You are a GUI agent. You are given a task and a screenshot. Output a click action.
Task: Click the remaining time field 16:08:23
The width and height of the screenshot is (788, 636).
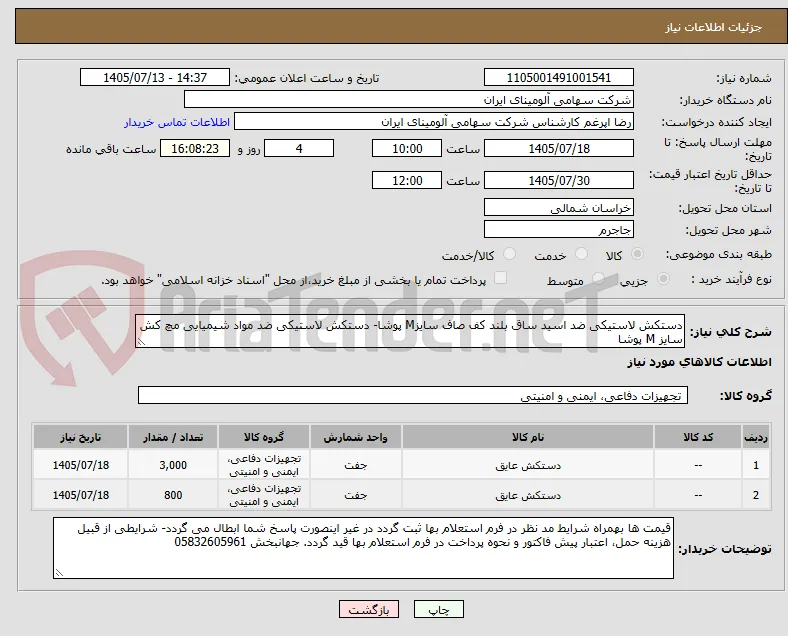point(195,149)
